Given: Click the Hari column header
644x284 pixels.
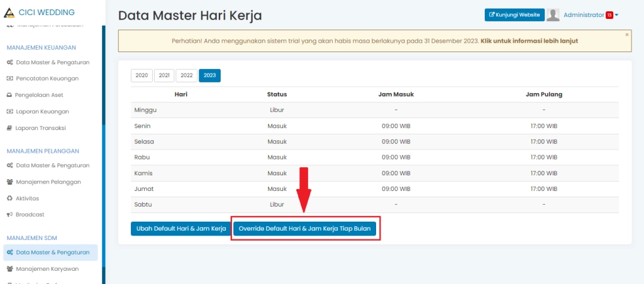Looking at the screenshot, I should pyautogui.click(x=181, y=94).
